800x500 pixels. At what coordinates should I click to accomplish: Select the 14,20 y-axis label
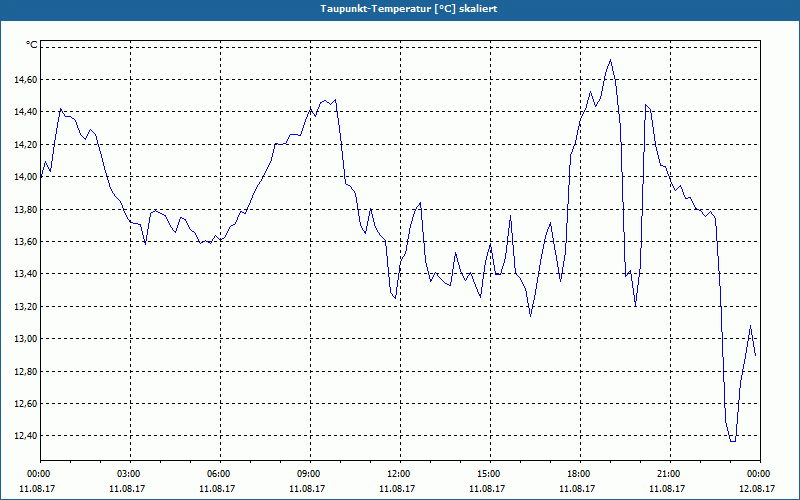click(28, 144)
